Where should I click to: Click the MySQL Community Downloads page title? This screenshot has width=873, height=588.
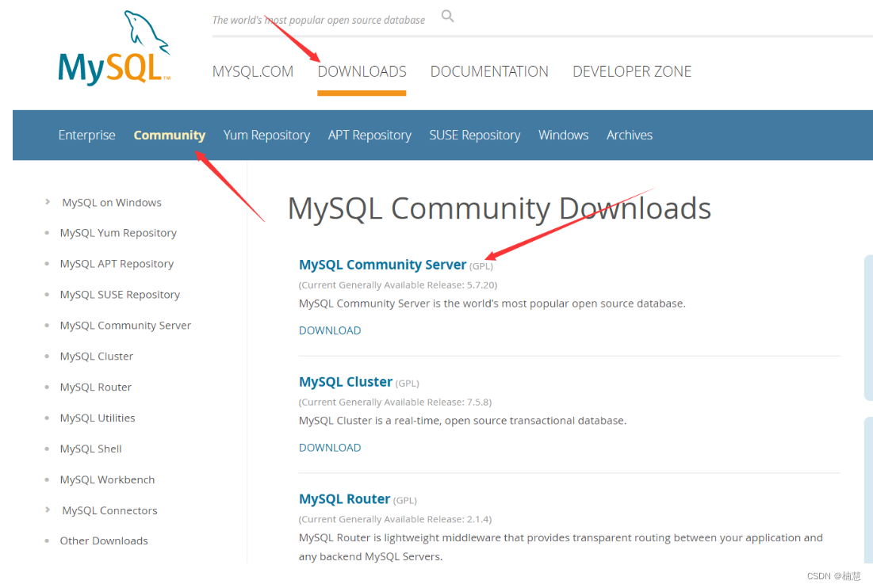(x=500, y=209)
